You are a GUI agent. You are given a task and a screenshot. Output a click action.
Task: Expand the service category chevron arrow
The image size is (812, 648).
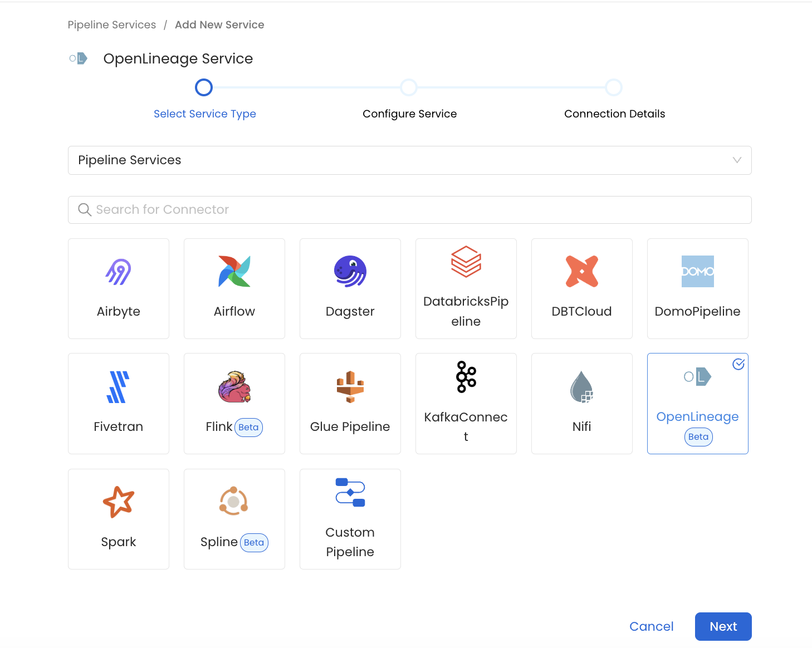click(x=737, y=160)
